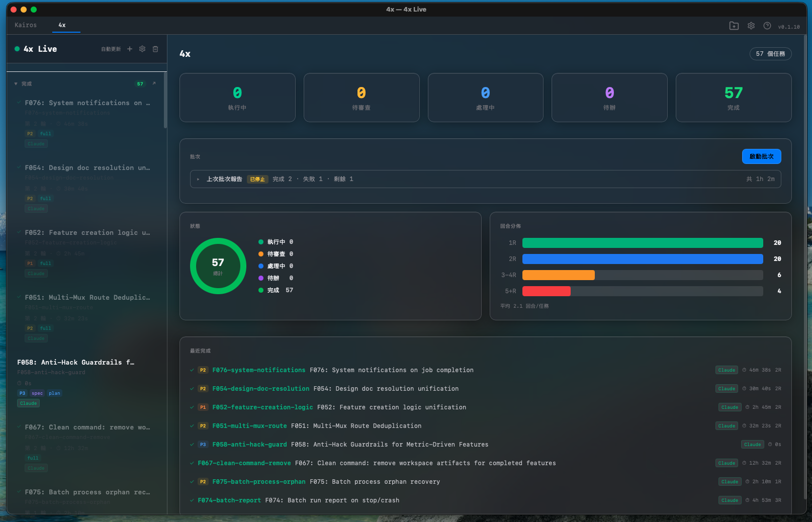Click the 57 個任務 badge
Viewport: 812px width, 522px height.
(770, 54)
